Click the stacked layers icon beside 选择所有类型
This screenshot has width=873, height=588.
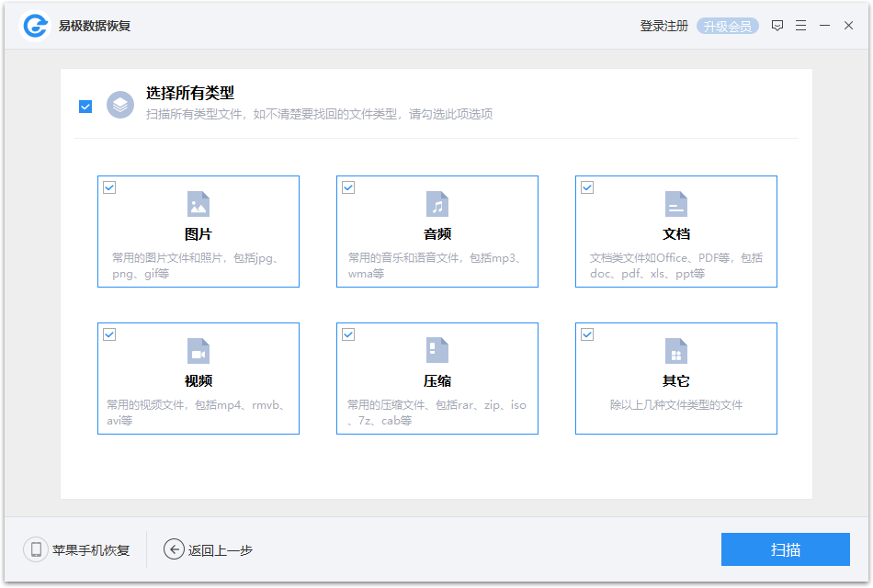[119, 106]
